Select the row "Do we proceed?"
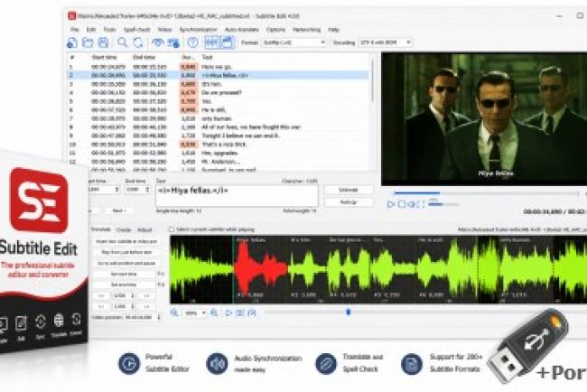Viewport: 587px width, 392px height. coord(219,93)
